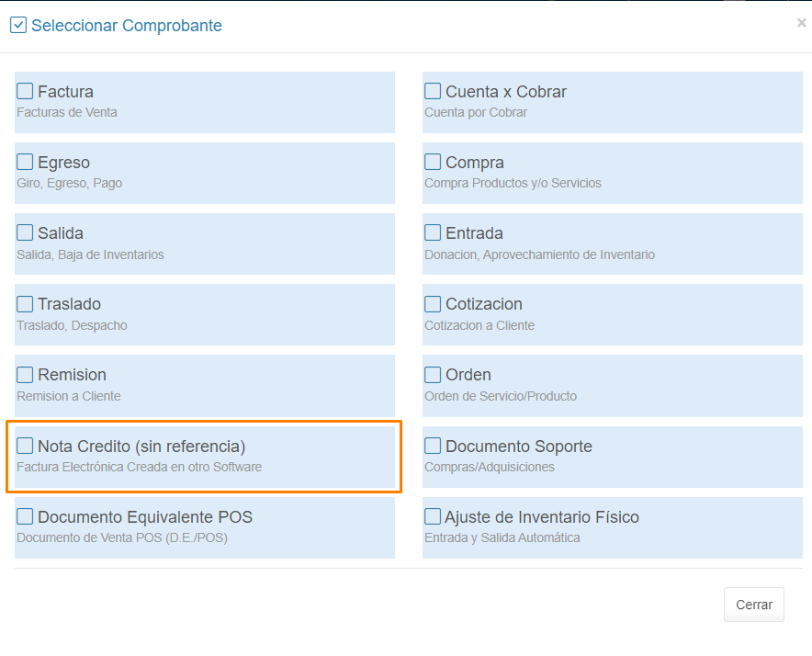The image size is (812, 656).
Task: Click 'Entrada y Salida Automática' description
Action: (502, 537)
